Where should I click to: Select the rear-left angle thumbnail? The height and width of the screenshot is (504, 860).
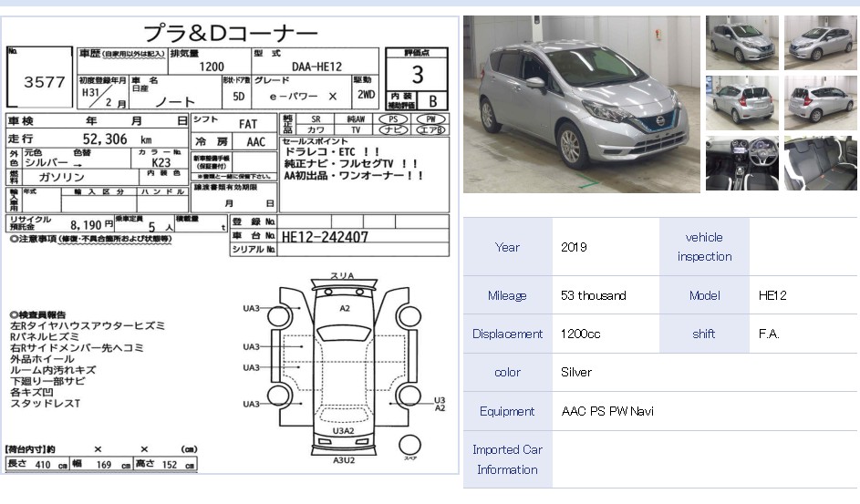coord(741,103)
